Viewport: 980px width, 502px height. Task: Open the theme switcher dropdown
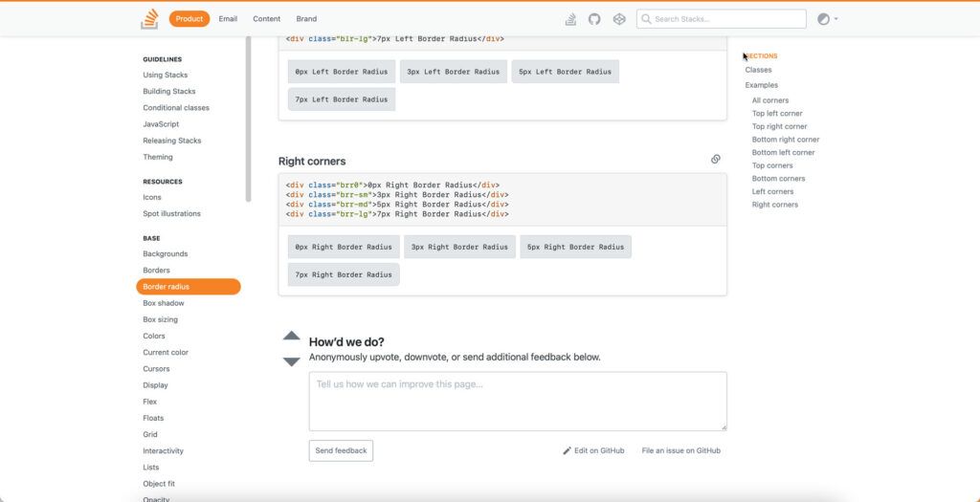coord(828,19)
